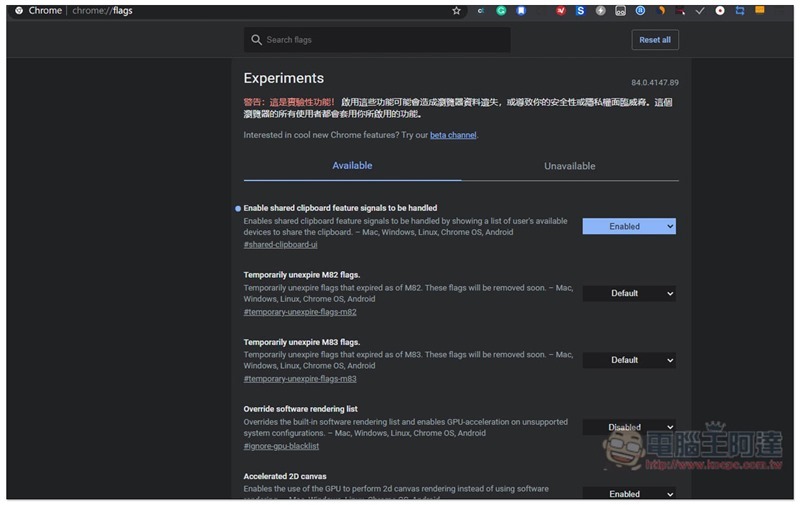Click the red-dot record extension icon
Screen dimensions: 800x505
720,11
